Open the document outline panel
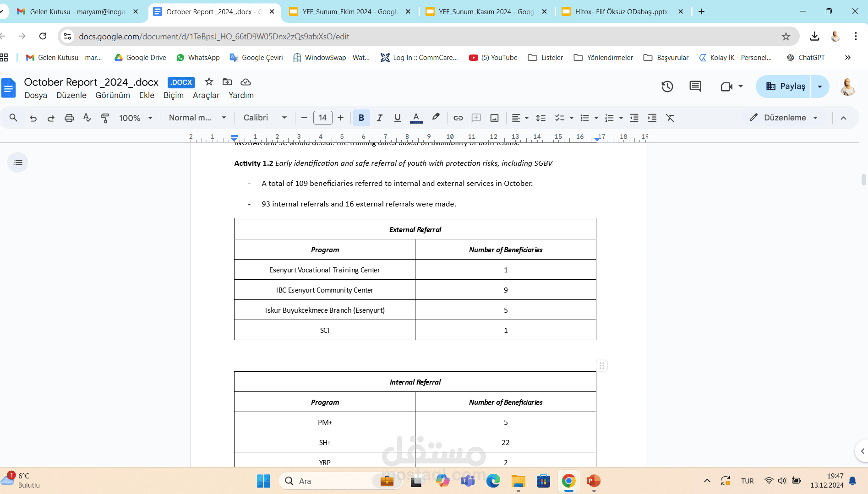 pyautogui.click(x=18, y=163)
